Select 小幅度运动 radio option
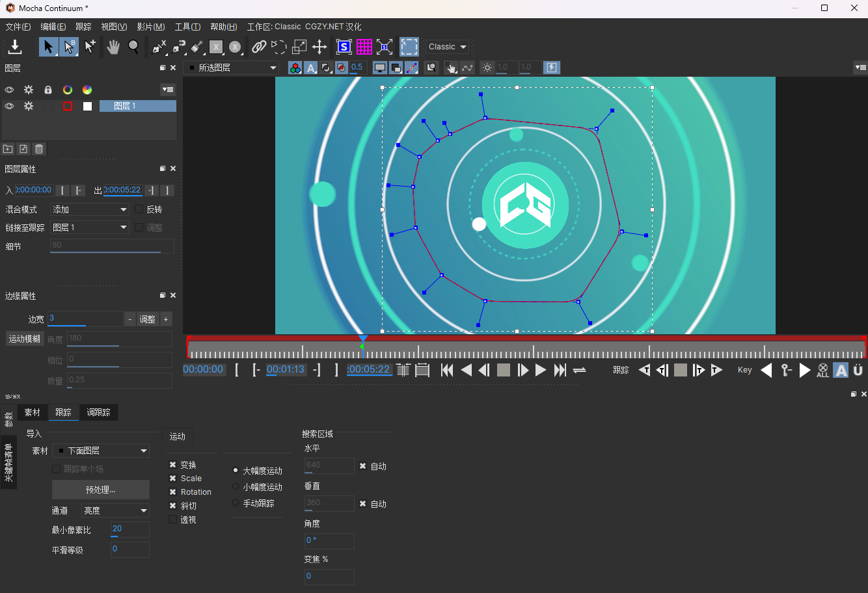868x593 pixels. point(236,487)
